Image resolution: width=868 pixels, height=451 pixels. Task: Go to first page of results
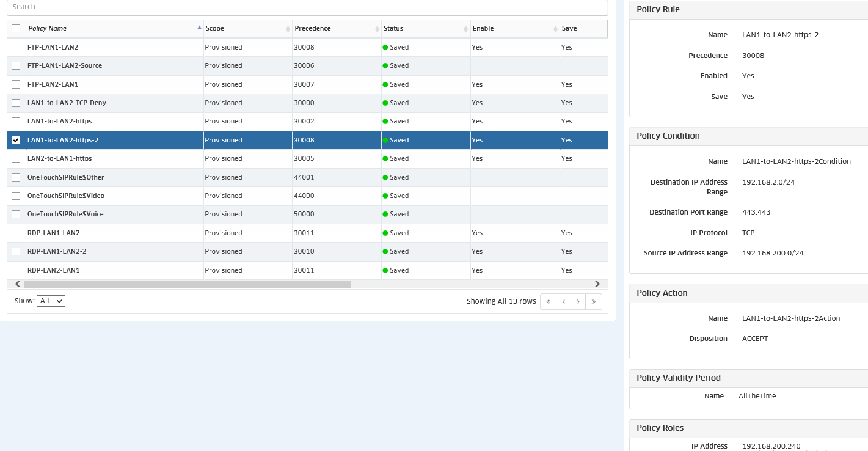(x=548, y=301)
